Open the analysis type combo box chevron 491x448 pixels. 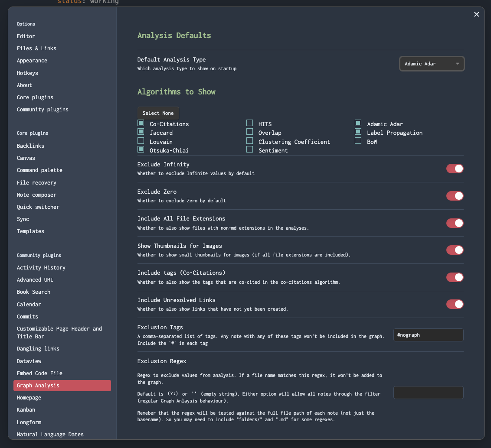click(457, 63)
